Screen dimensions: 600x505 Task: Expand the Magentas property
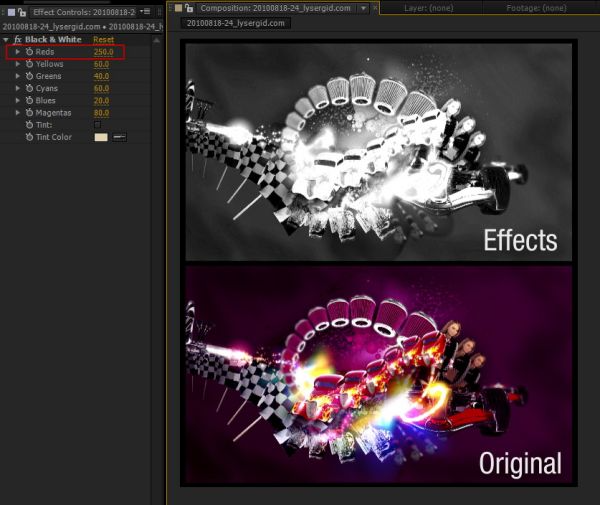[18, 113]
